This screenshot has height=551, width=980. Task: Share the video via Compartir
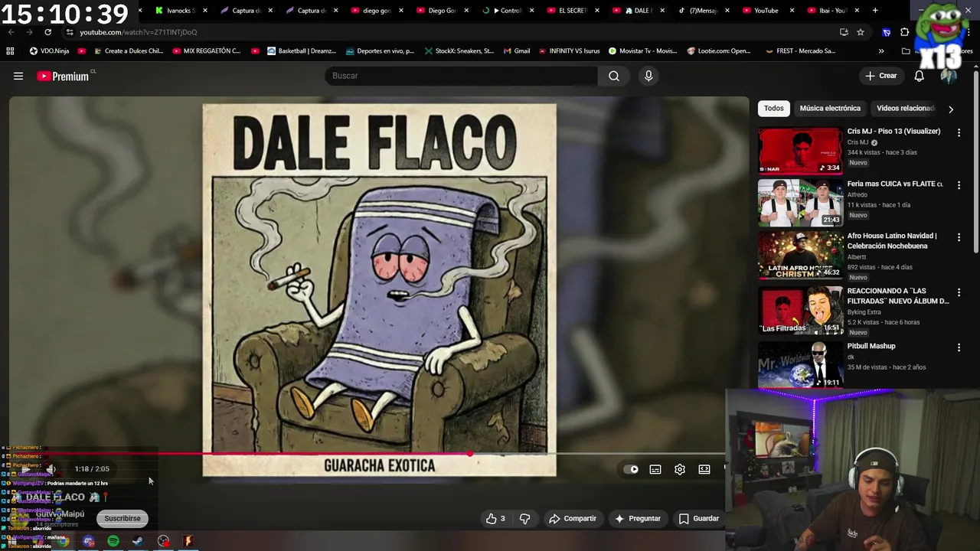[x=572, y=518]
